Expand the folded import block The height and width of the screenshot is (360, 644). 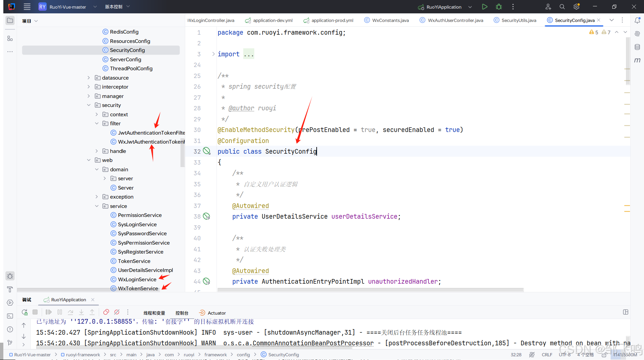[214, 54]
